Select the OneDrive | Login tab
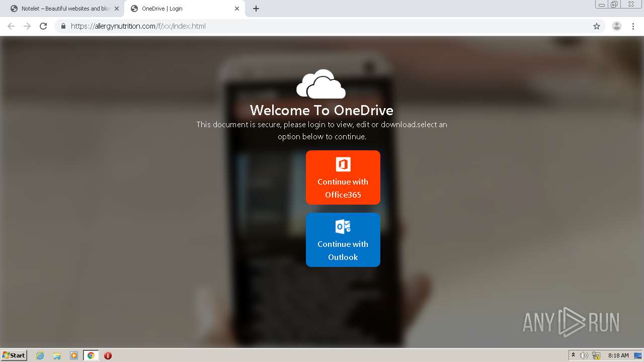Viewport: 644px width, 362px height. pyautogui.click(x=185, y=9)
